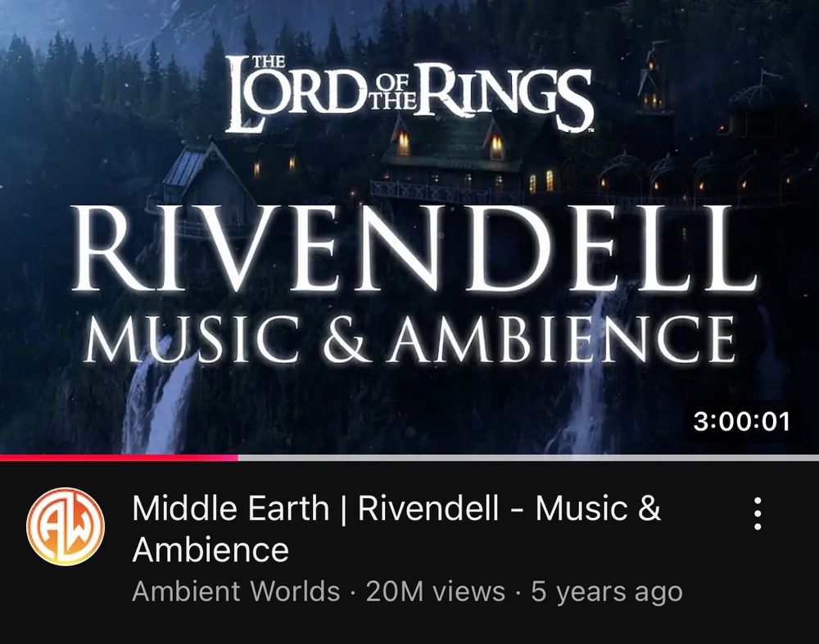Click the Lord of the Rings logo
The width and height of the screenshot is (819, 644).
click(409, 94)
